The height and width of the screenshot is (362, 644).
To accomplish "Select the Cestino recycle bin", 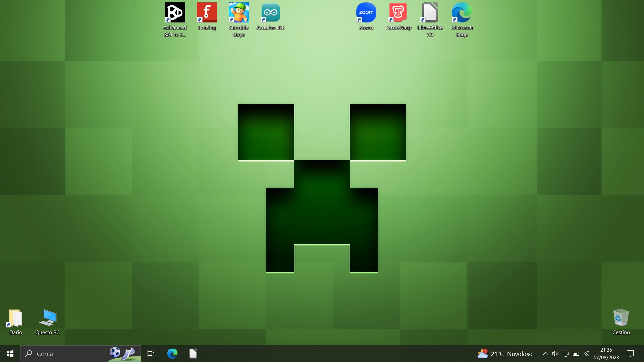I will pos(621,318).
